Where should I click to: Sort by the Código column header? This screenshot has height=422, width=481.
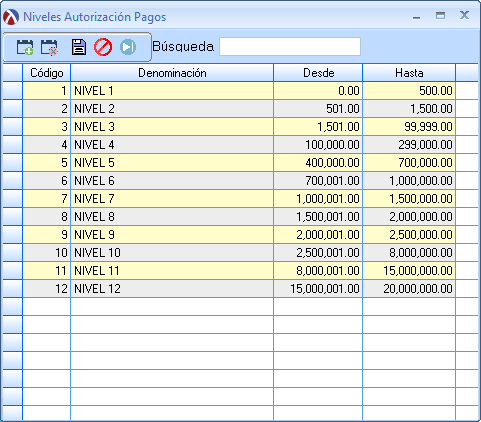click(47, 73)
